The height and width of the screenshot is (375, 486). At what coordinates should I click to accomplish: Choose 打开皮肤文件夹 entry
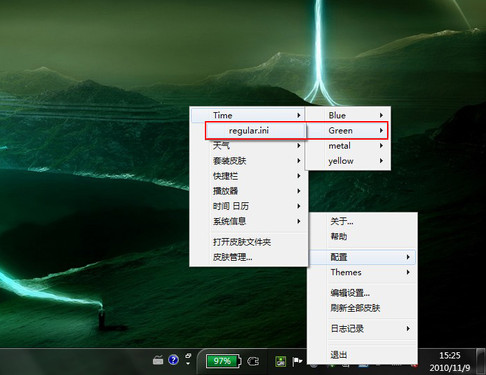coord(248,242)
